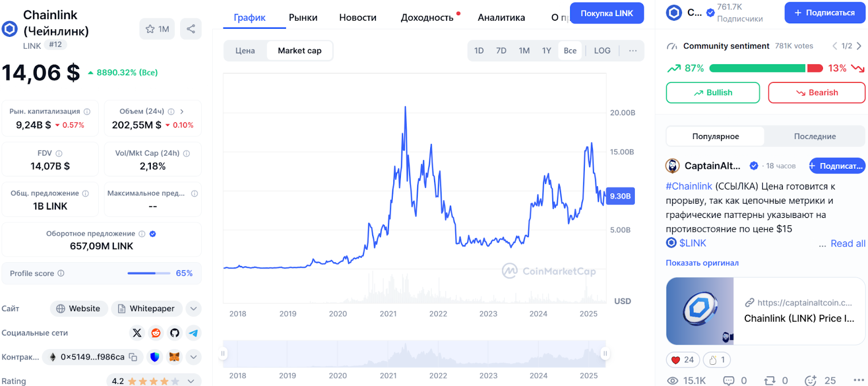Open info tooltip next to FDV
868x386 pixels.
59,153
